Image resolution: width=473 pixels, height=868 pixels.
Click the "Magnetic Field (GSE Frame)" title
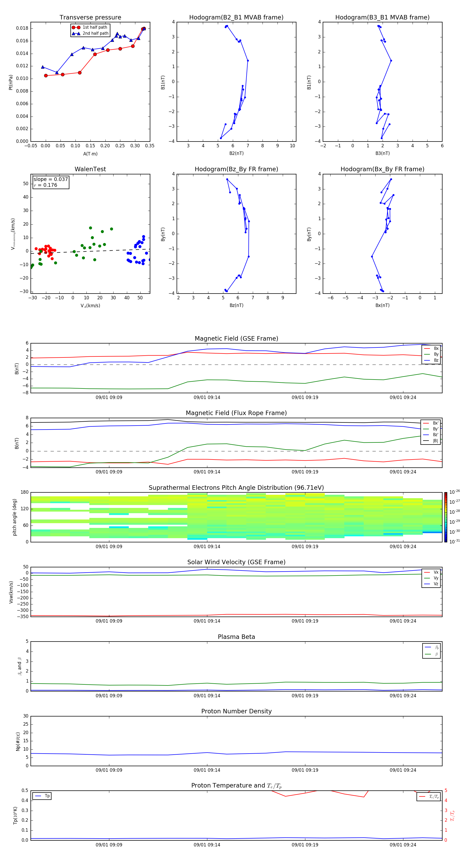click(x=236, y=339)
